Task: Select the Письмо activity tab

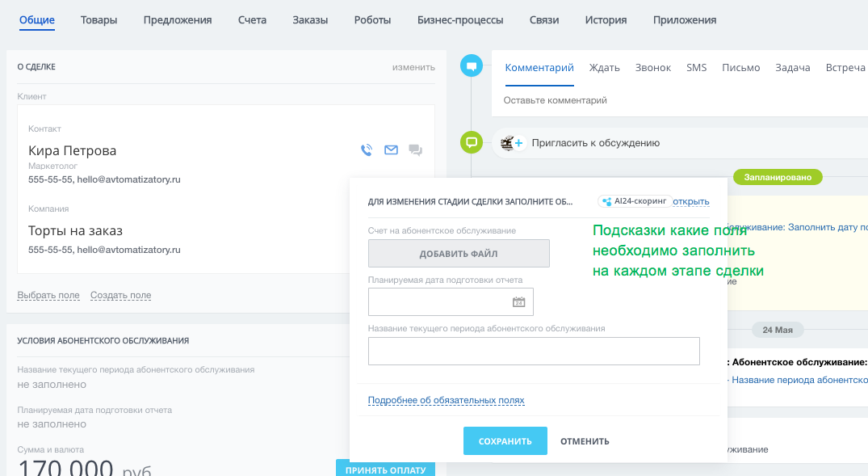Action: (x=740, y=68)
